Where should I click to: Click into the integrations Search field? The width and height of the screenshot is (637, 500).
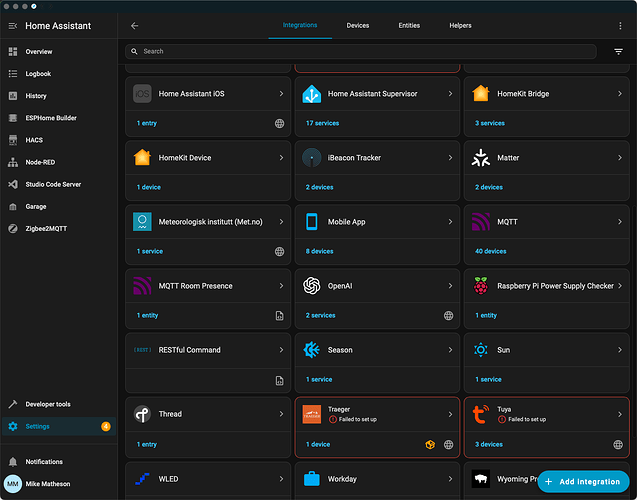point(360,51)
